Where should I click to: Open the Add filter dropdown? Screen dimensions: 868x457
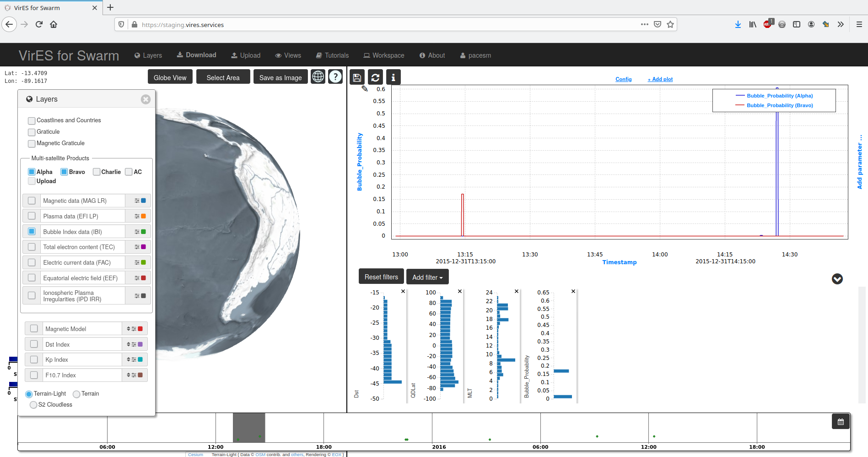(427, 277)
